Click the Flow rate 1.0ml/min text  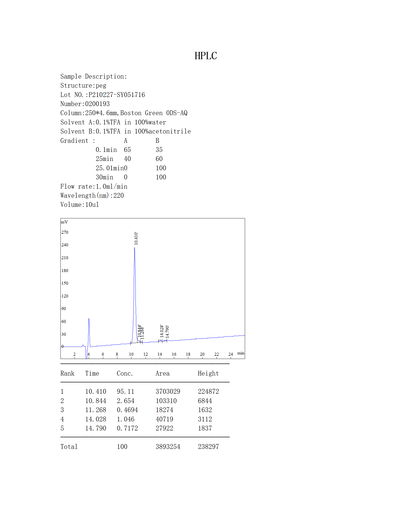point(94,186)
